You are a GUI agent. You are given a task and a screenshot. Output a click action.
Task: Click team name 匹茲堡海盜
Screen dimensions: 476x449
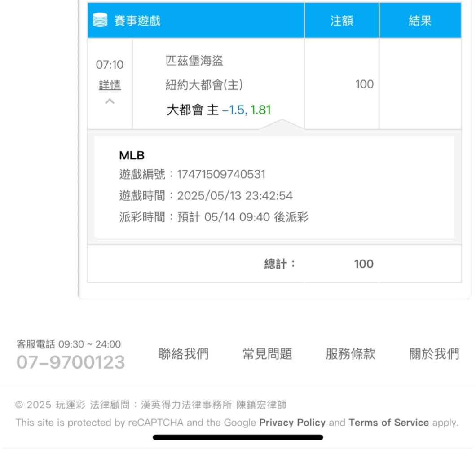coord(194,61)
